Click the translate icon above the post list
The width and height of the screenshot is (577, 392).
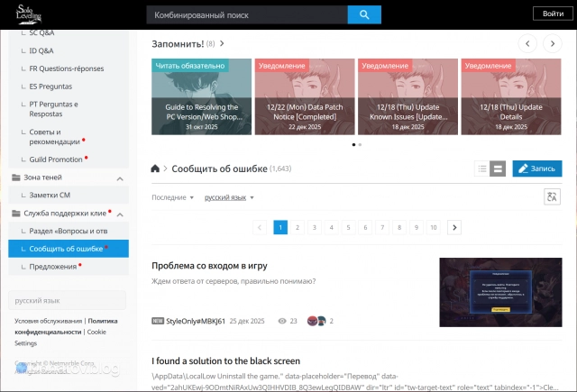pyautogui.click(x=553, y=196)
